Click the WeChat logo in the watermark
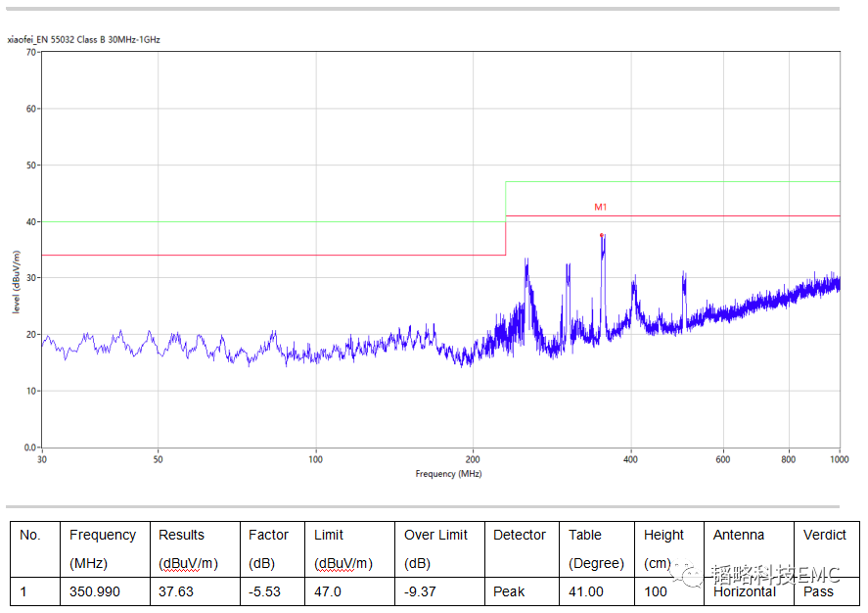This screenshot has width=868, height=613. click(x=693, y=575)
